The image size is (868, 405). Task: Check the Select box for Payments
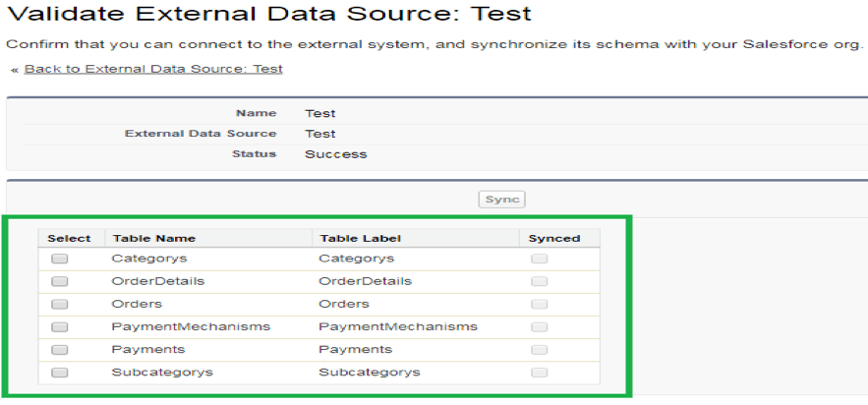pyautogui.click(x=59, y=350)
